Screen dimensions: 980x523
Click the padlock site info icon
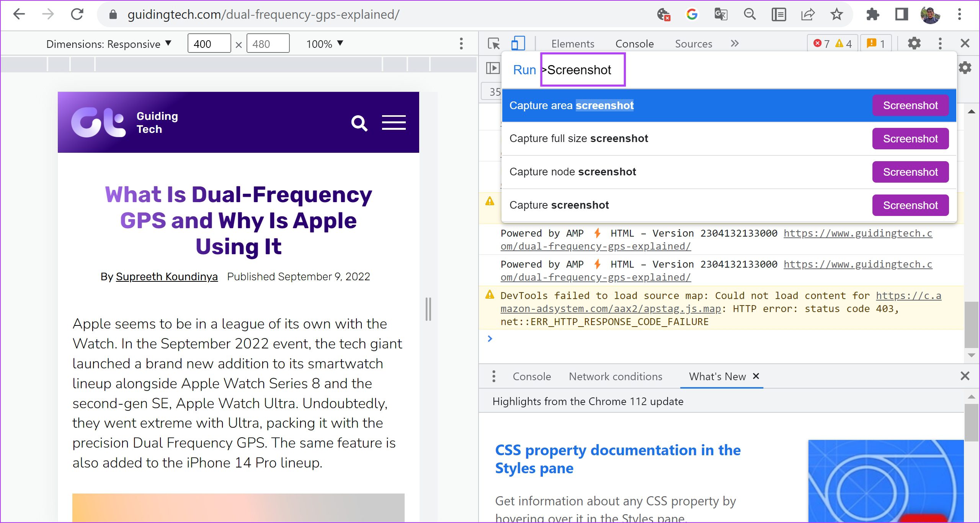113,15
